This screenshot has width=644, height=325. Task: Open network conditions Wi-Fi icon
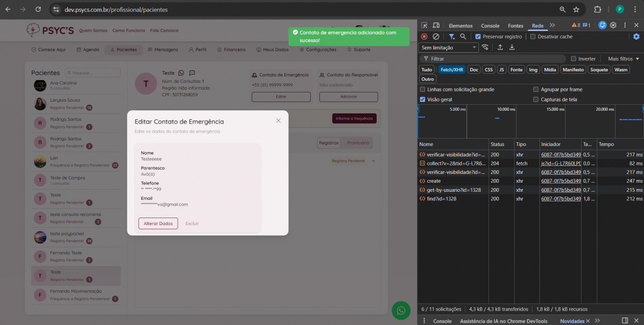tap(485, 47)
